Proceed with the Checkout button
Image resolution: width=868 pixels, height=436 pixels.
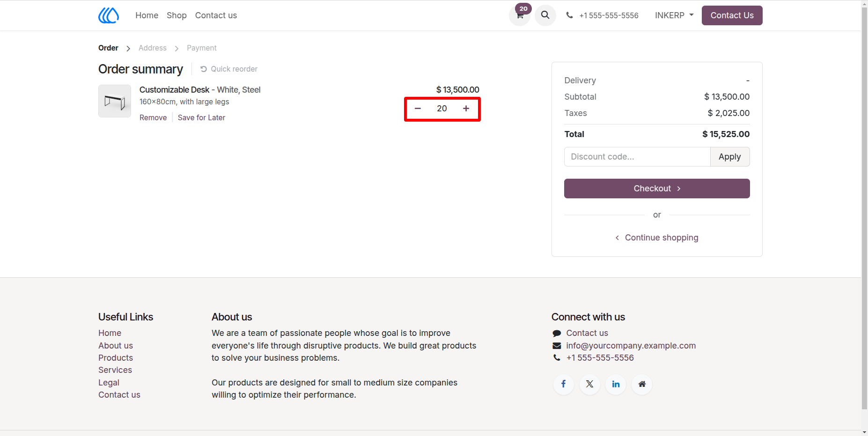[x=657, y=189]
